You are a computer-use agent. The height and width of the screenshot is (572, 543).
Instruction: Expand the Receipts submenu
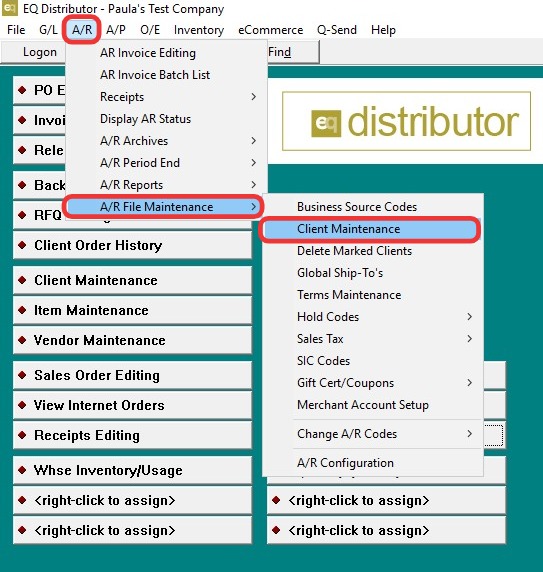pyautogui.click(x=166, y=97)
